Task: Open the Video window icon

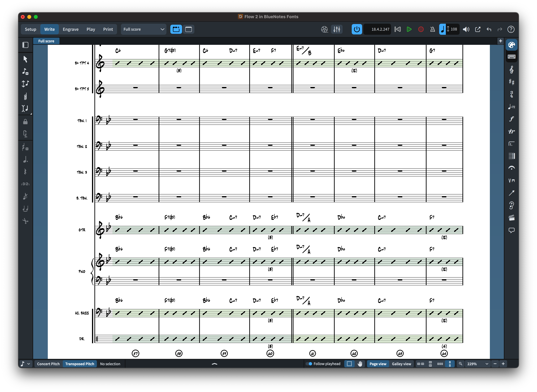Action: [x=324, y=29]
